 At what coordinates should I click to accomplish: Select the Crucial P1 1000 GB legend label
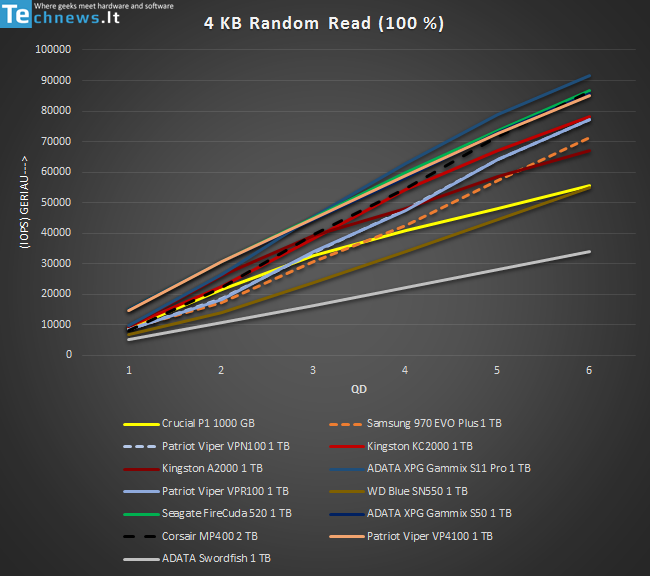pos(208,423)
